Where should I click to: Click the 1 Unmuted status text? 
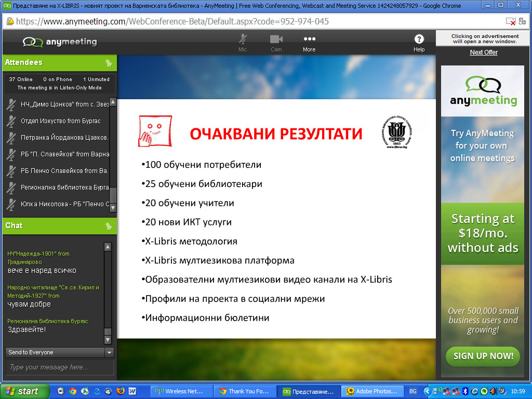(96, 79)
